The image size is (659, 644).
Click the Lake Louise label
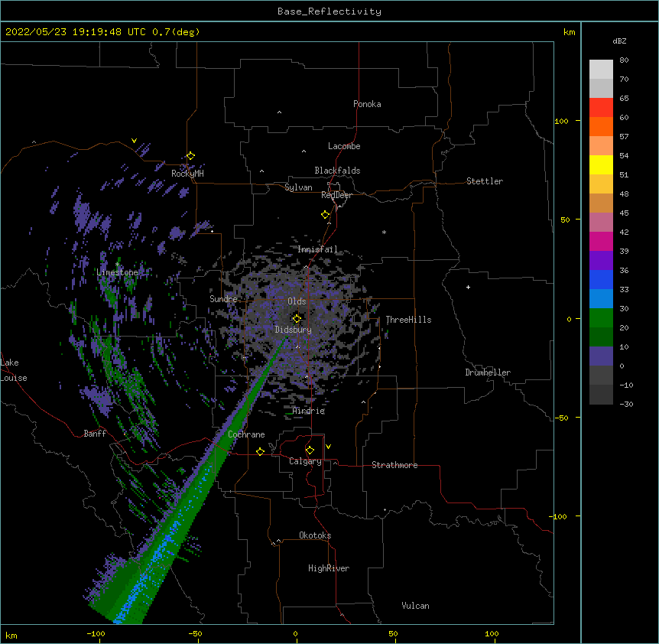[14, 370]
